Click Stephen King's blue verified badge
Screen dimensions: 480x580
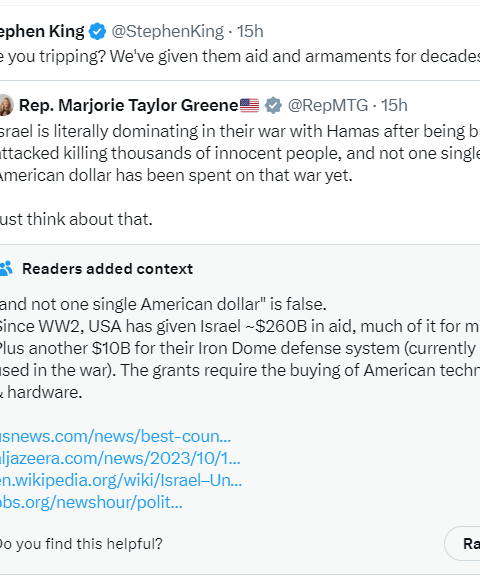point(97,31)
